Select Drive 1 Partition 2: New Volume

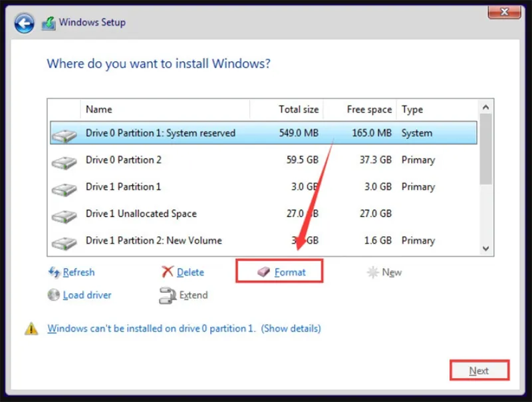263,240
